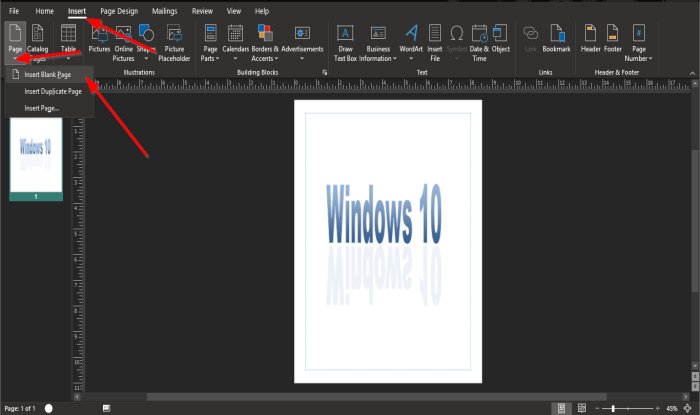Choose Insert Duplicate Page menu entry
The width and height of the screenshot is (700, 415).
53,91
